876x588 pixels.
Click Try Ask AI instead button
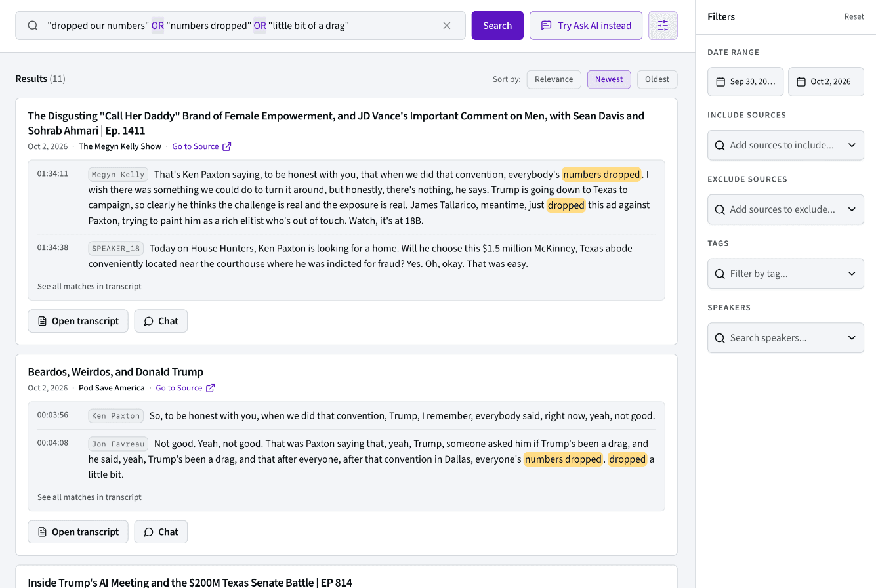point(586,26)
